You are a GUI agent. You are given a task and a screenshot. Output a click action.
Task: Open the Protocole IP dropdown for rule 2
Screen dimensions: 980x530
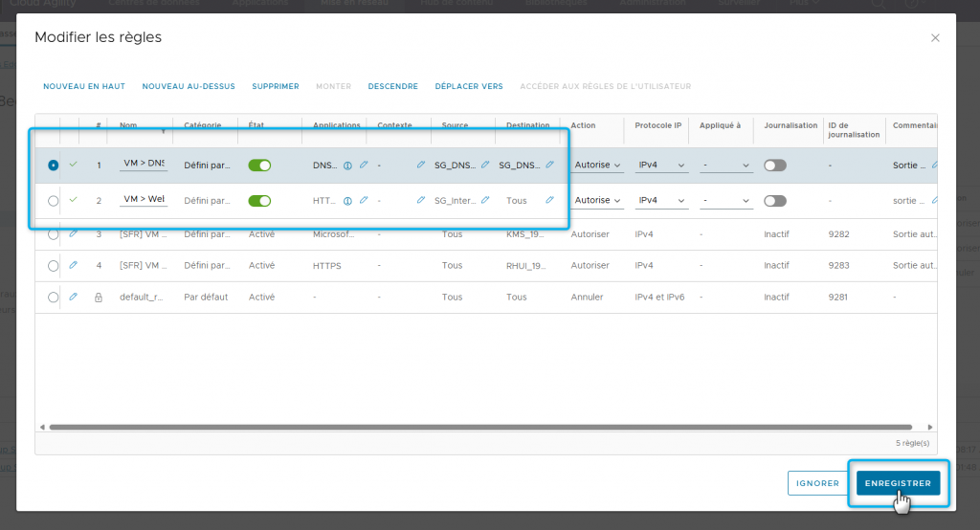[662, 201]
